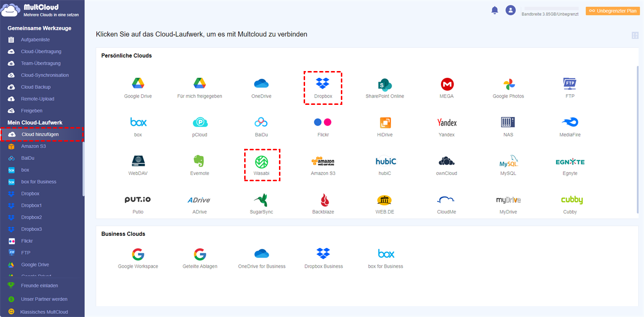Screen dimensions: 644x317
Task: Select the CloudMe icon
Action: pyautogui.click(x=447, y=200)
